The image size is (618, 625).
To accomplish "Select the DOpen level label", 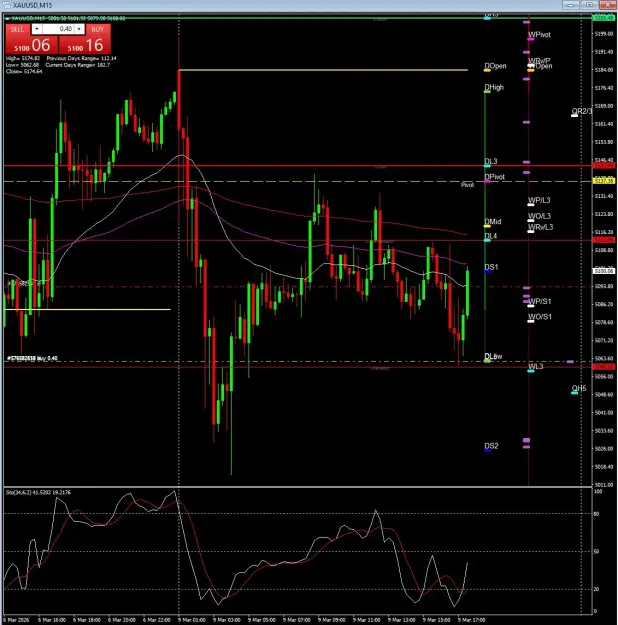I will tap(495, 66).
